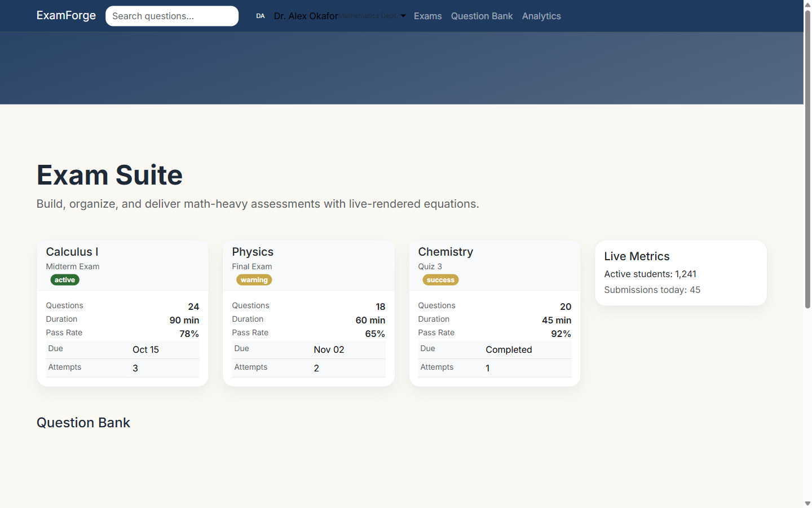Screen dimensions: 812x508
Task: Open the user profile dropdown caret
Action: click(403, 16)
